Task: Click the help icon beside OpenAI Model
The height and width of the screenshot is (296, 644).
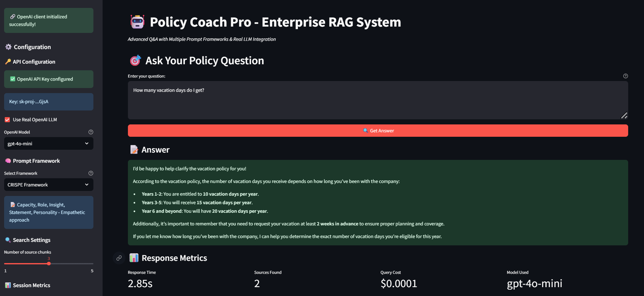Action: (91, 132)
